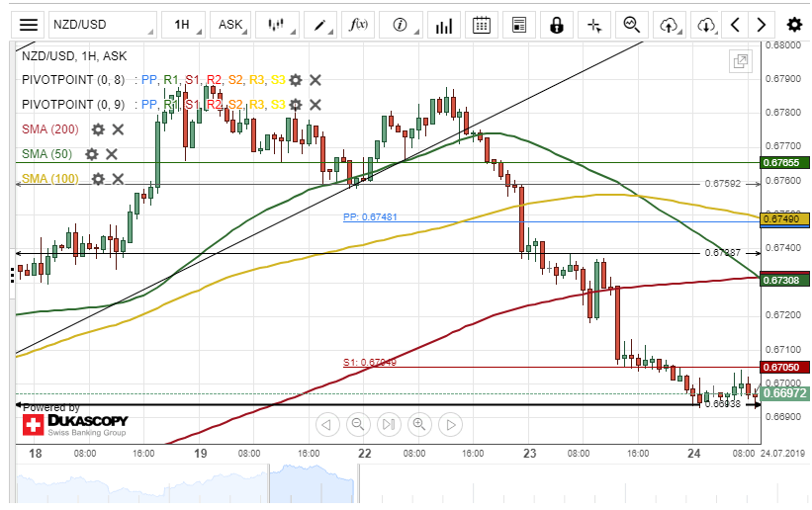This screenshot has width=812, height=510.
Task: Pop out chart with detach button
Action: [739, 61]
